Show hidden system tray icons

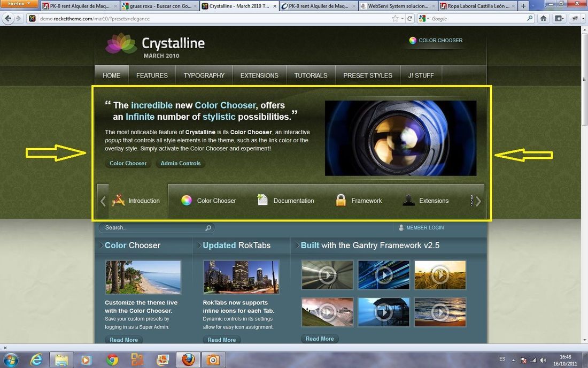pyautogui.click(x=513, y=360)
